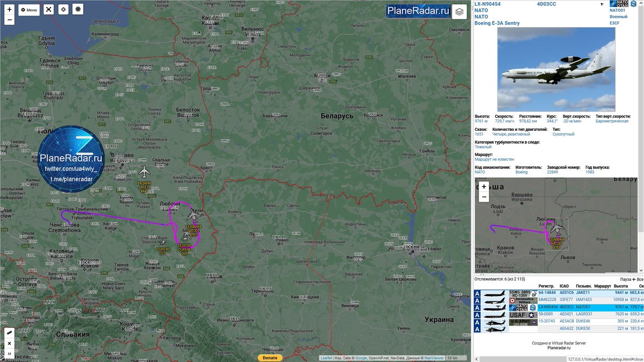Image resolution: width=644 pixels, height=362 pixels.
Task: Click the 55WG RC-135V operator flag
Action: point(523,293)
